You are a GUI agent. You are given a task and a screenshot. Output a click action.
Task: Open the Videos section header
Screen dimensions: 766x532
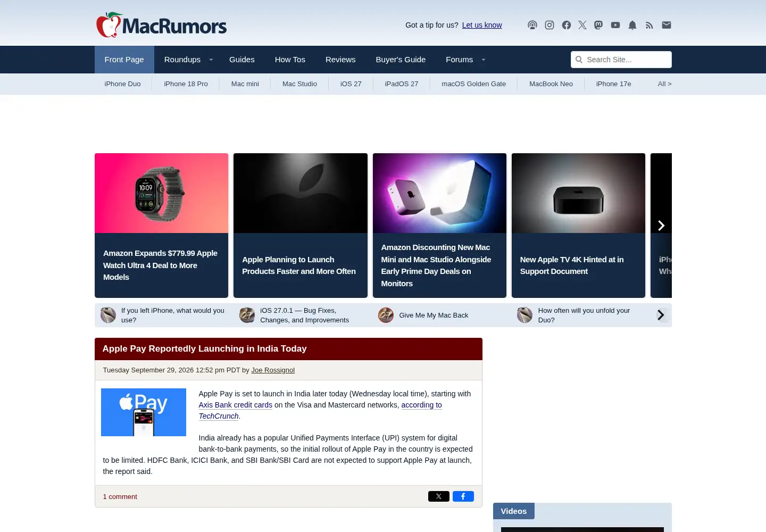pos(514,511)
